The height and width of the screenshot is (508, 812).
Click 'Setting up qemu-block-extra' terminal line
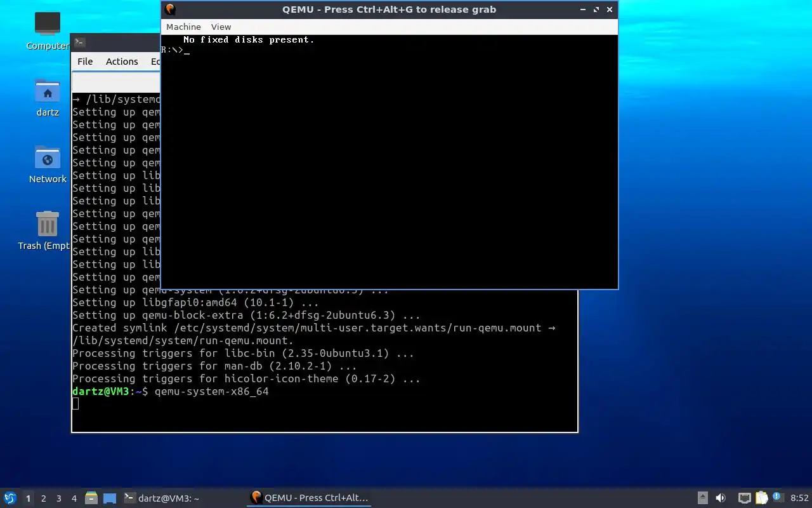point(246,316)
